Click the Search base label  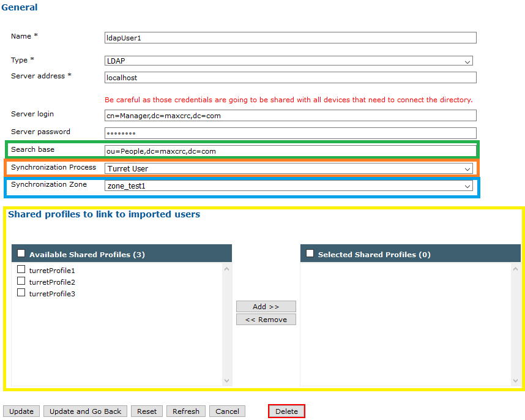click(32, 149)
